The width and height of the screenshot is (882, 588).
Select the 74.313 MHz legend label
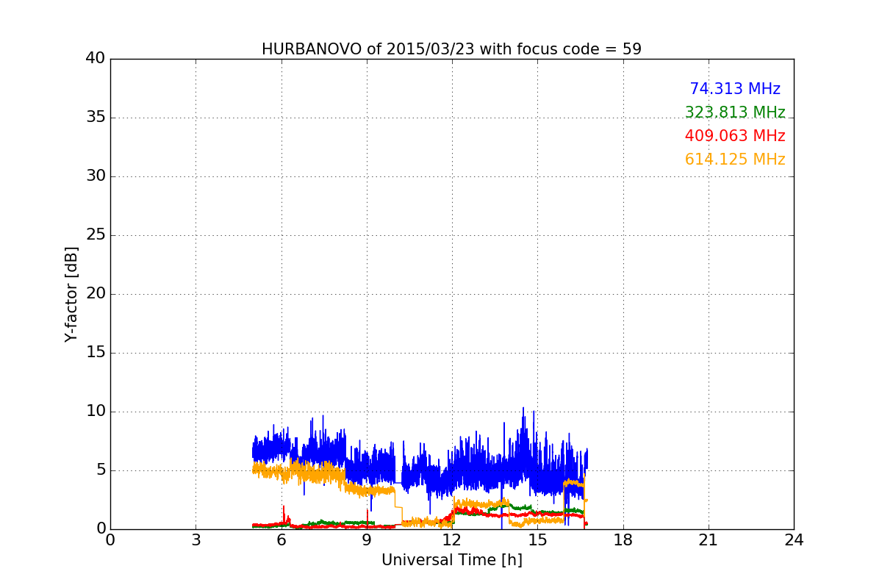coord(735,89)
